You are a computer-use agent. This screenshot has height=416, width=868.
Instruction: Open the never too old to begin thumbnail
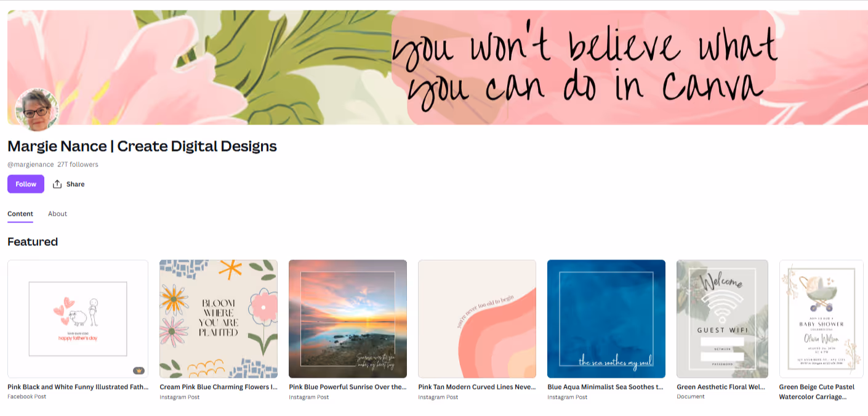477,319
